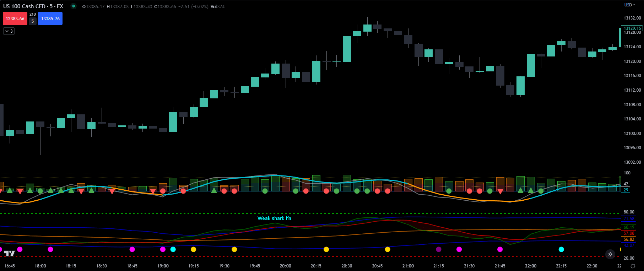
Task: Select the Weak shark fin label
Action: point(274,218)
